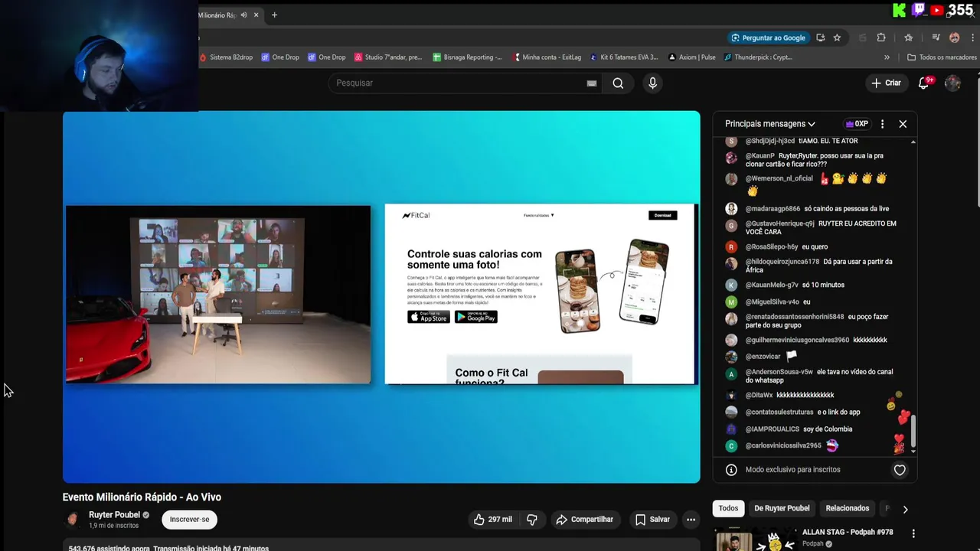The image size is (980, 551).
Task: Click the Ruyter Poubel channel avatar
Action: [72, 520]
